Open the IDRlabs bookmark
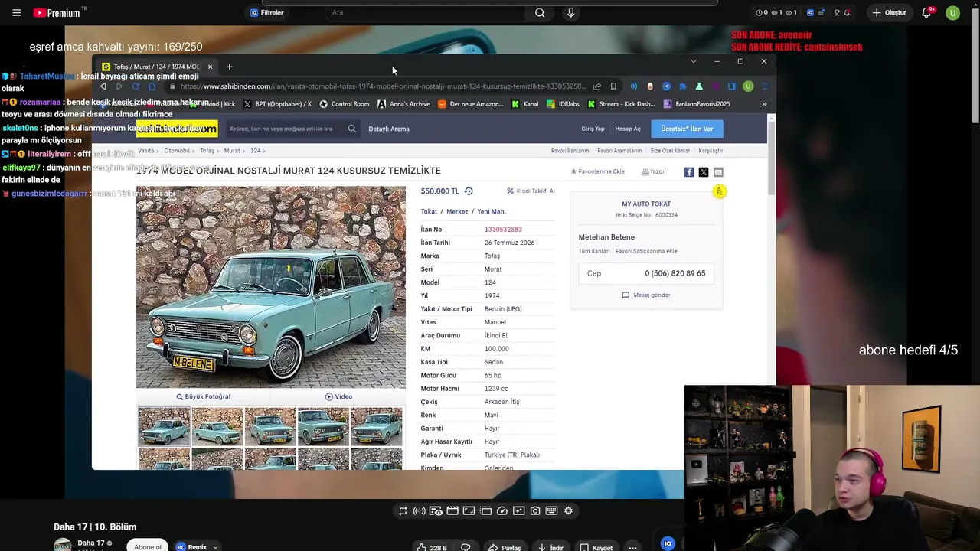Screen dimensions: 980x551 (563, 104)
